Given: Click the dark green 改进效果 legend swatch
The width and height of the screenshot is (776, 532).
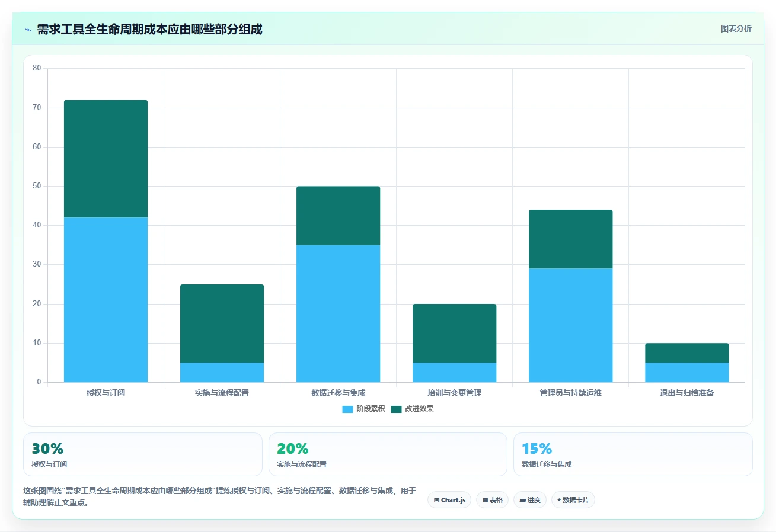Looking at the screenshot, I should pyautogui.click(x=396, y=409).
